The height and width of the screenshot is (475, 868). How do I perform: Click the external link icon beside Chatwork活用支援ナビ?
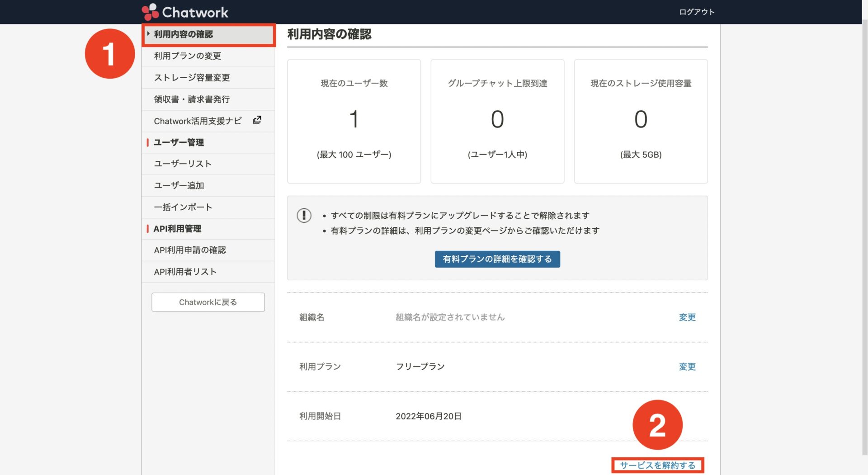click(x=257, y=120)
